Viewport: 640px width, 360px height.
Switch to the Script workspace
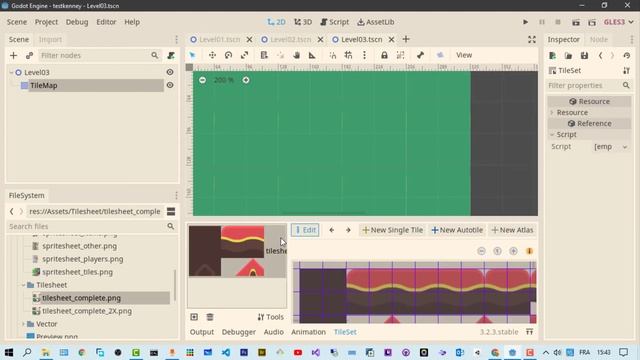(x=334, y=22)
